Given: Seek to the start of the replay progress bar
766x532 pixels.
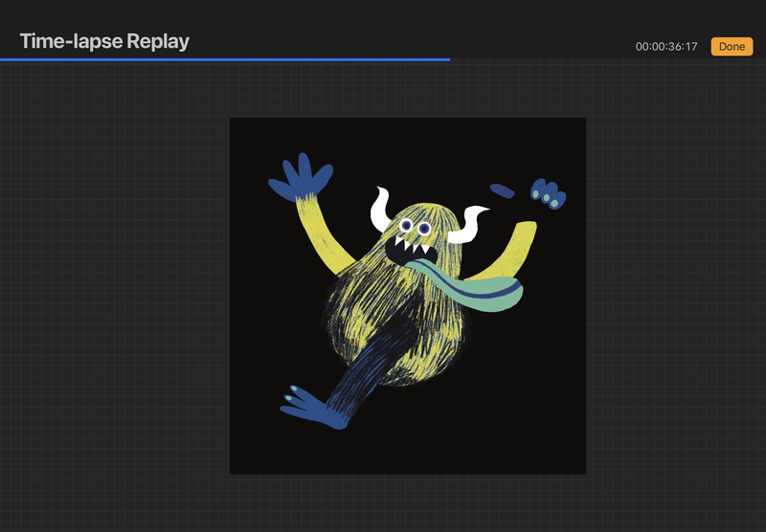Looking at the screenshot, I should point(3,59).
